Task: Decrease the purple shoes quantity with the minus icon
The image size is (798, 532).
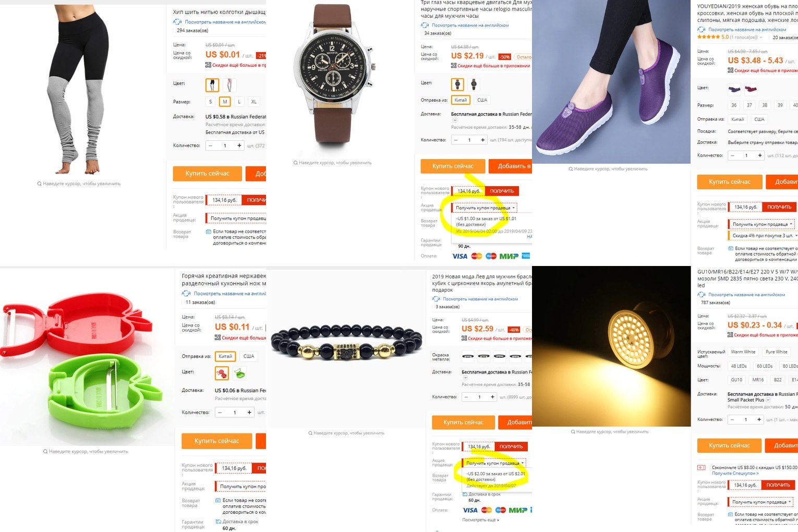Action: tap(733, 155)
